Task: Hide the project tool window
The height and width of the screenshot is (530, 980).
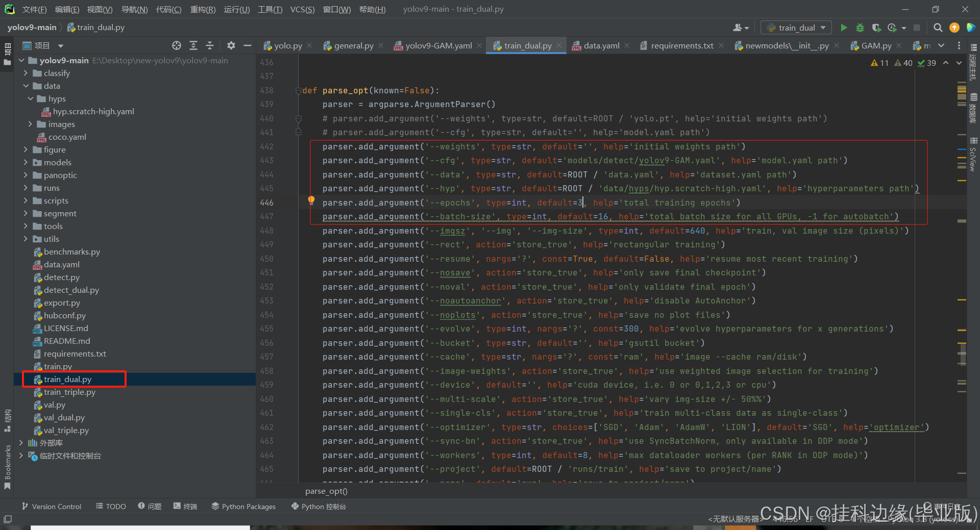Action: point(248,45)
